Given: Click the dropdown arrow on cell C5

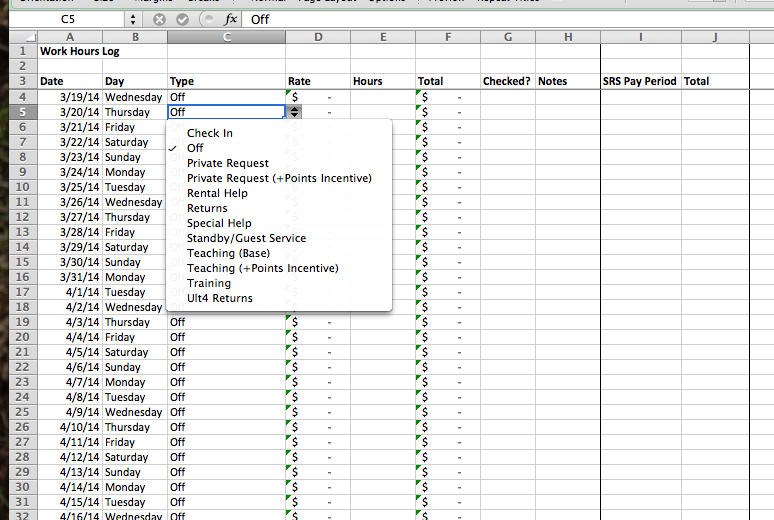Looking at the screenshot, I should click(293, 112).
